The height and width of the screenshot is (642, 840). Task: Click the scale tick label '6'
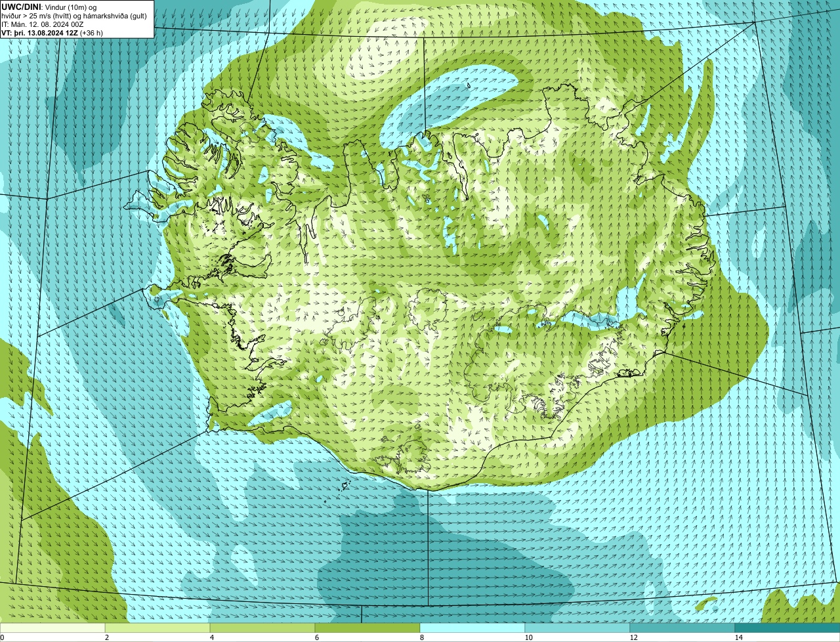pos(316,637)
